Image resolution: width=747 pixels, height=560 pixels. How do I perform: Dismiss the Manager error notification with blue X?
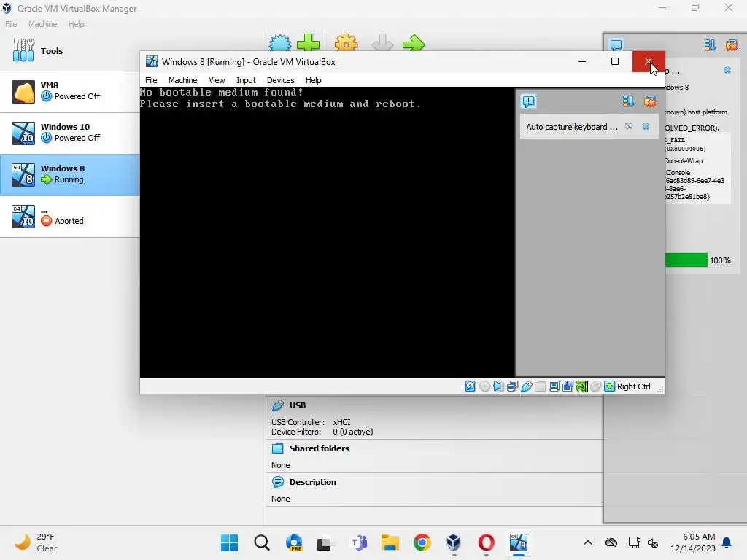[x=727, y=70]
